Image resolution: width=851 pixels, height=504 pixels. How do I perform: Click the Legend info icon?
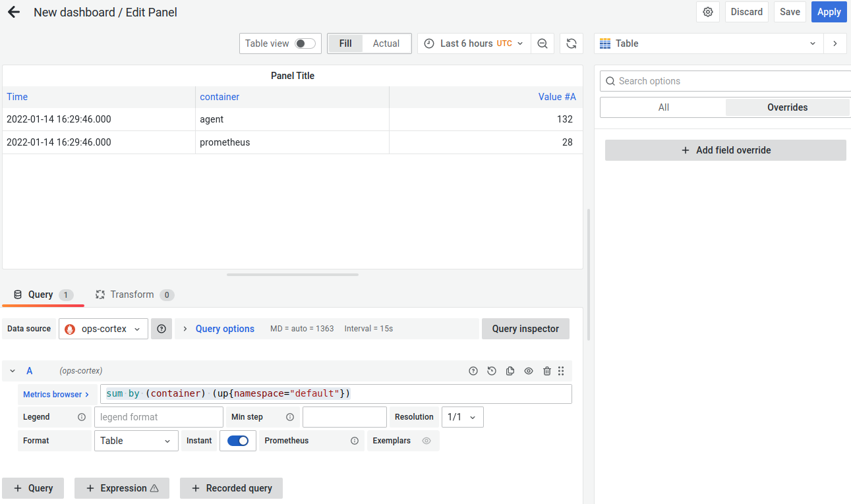click(x=82, y=417)
